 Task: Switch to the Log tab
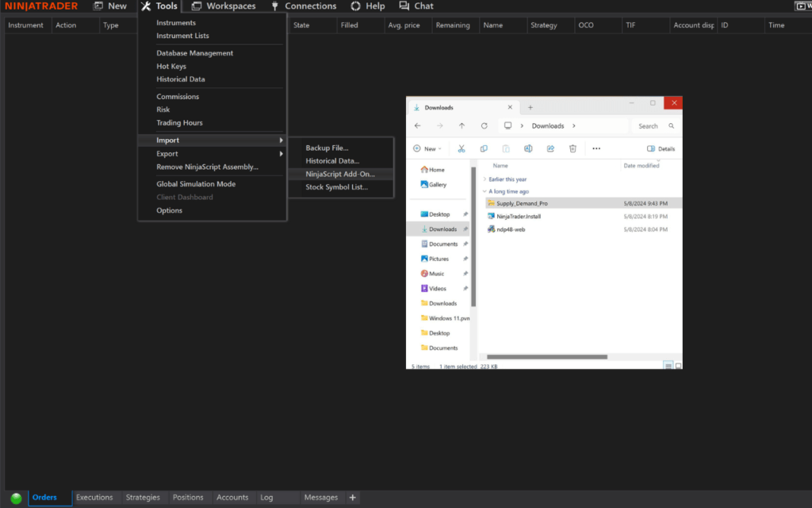(266, 497)
